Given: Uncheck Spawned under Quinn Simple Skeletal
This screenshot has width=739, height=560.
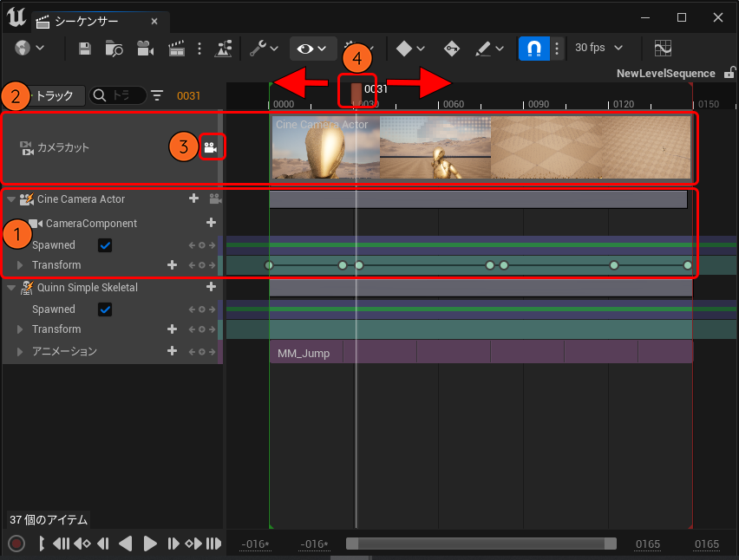Looking at the screenshot, I should (x=105, y=309).
